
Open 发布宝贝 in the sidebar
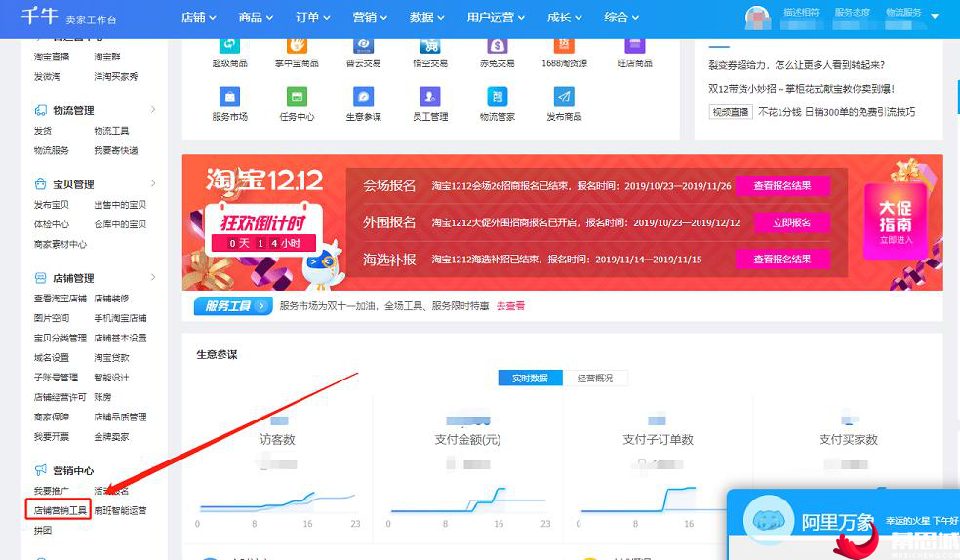pos(52,205)
